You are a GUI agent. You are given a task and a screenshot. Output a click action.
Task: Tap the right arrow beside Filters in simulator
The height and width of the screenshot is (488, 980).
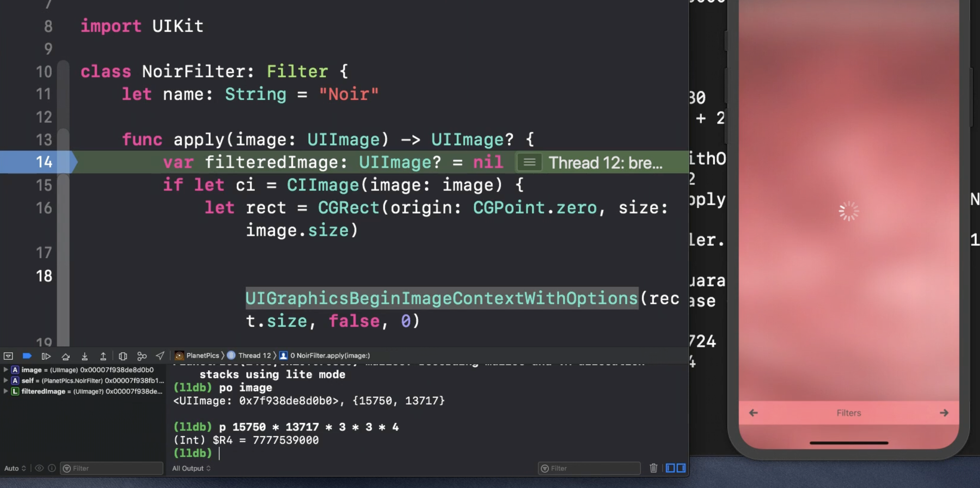(x=944, y=413)
